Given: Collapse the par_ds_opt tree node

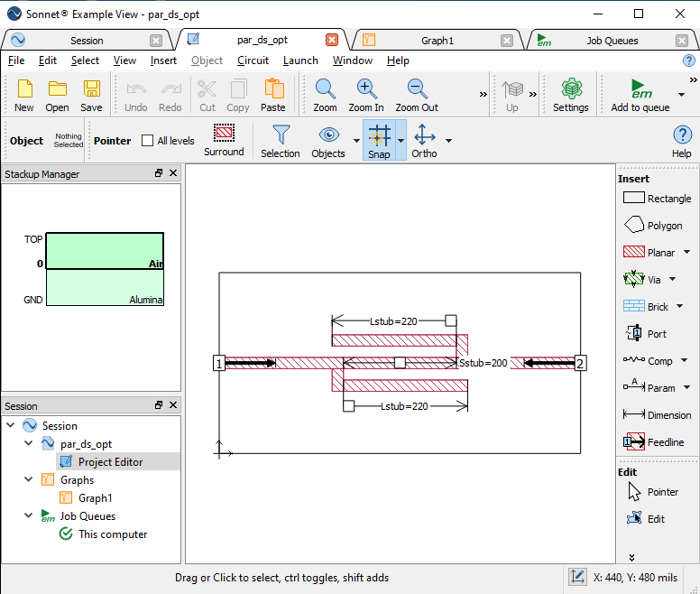Looking at the screenshot, I should 29,443.
